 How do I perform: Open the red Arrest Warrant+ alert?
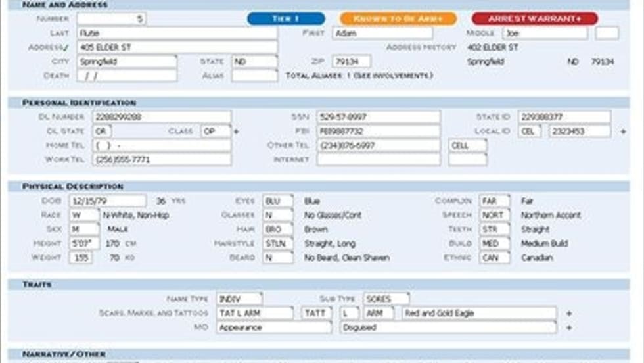pos(534,19)
